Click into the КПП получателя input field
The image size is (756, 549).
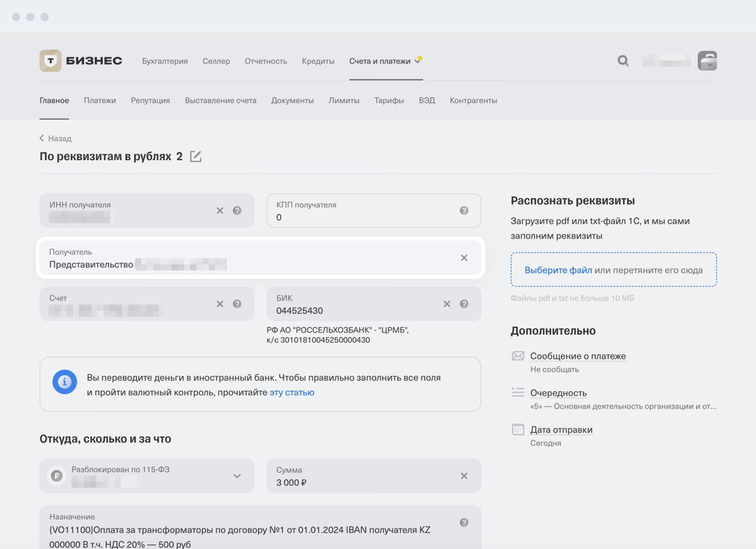click(x=363, y=217)
